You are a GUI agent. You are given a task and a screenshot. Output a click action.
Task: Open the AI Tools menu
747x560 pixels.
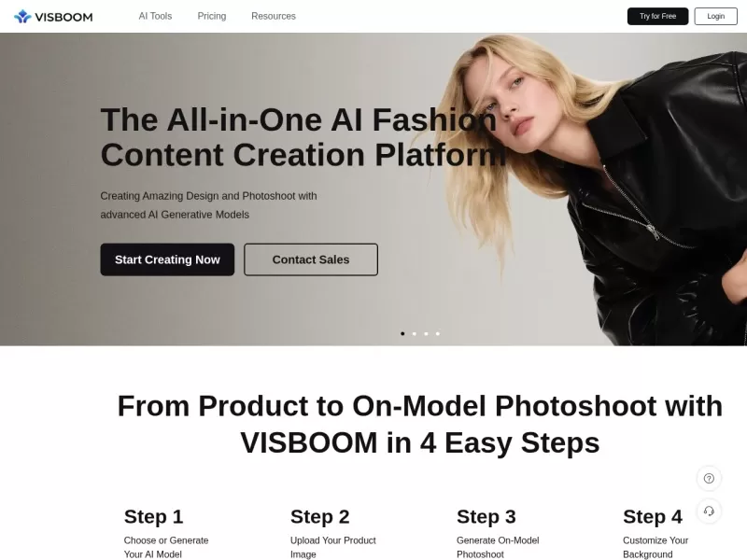[x=155, y=16]
